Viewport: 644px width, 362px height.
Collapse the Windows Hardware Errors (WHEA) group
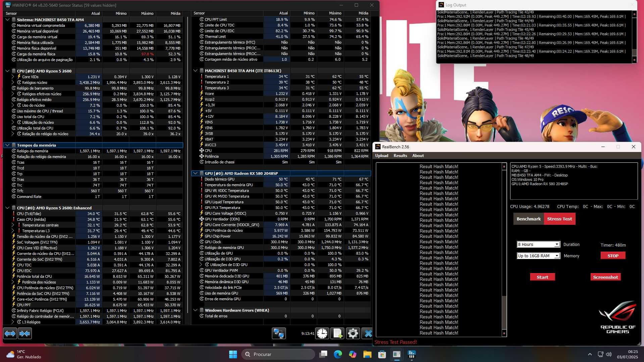(195, 310)
